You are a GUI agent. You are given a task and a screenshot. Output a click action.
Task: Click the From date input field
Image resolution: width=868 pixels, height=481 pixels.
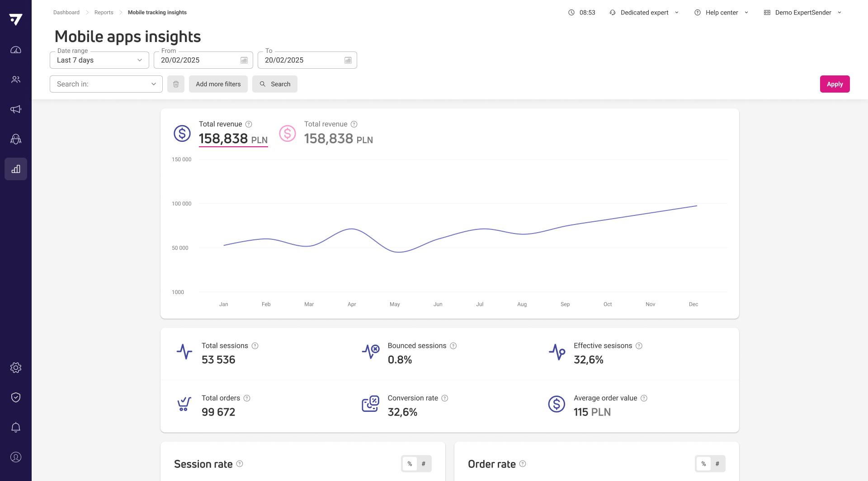point(203,60)
